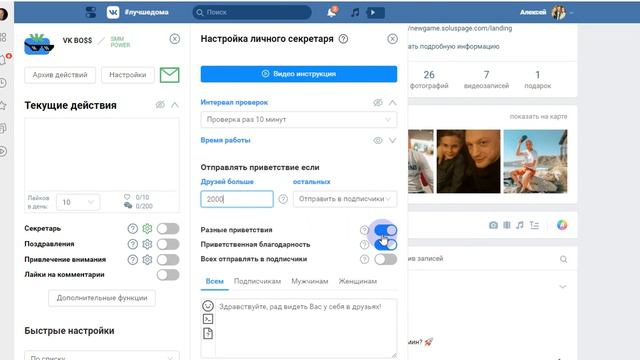
Task: Click the Поиск search field
Action: pos(252,12)
